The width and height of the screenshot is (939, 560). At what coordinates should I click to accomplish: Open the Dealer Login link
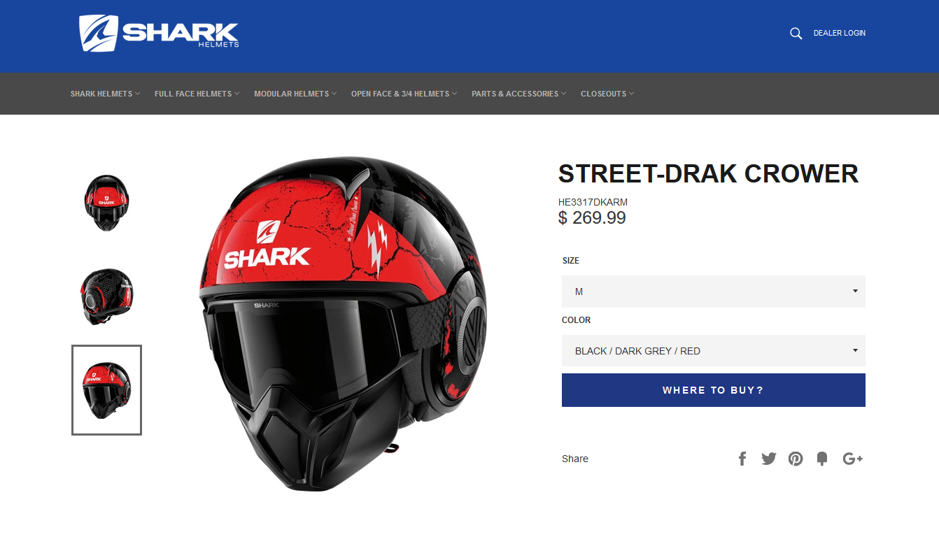[839, 33]
